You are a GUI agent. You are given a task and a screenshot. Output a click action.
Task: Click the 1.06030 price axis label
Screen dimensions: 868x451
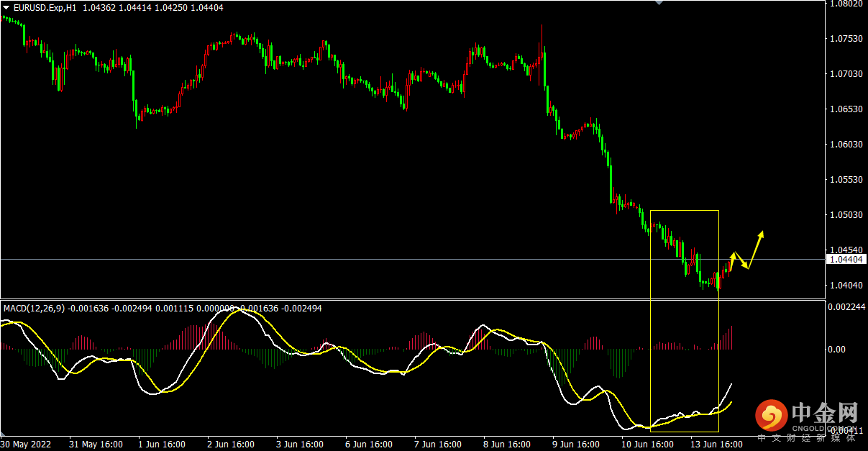click(x=846, y=144)
